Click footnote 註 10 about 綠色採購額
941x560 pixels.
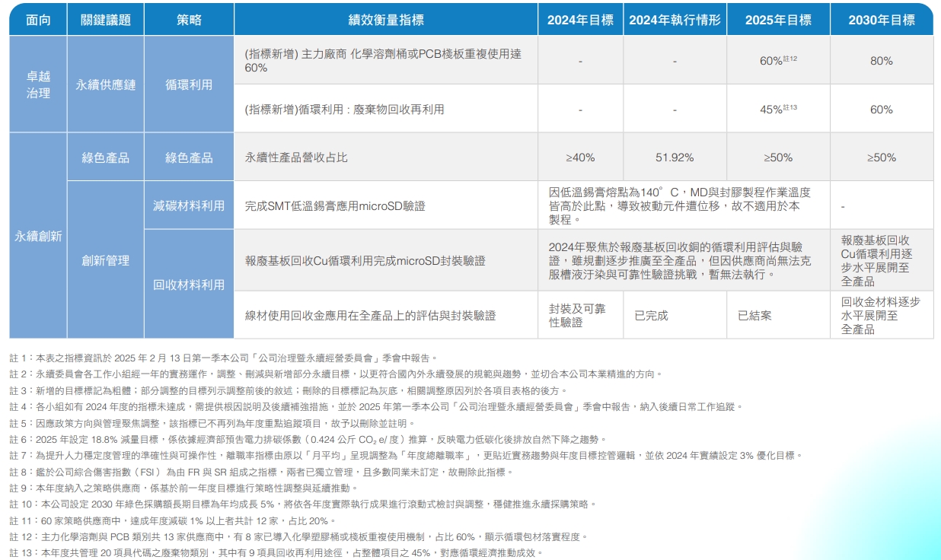coord(304,504)
